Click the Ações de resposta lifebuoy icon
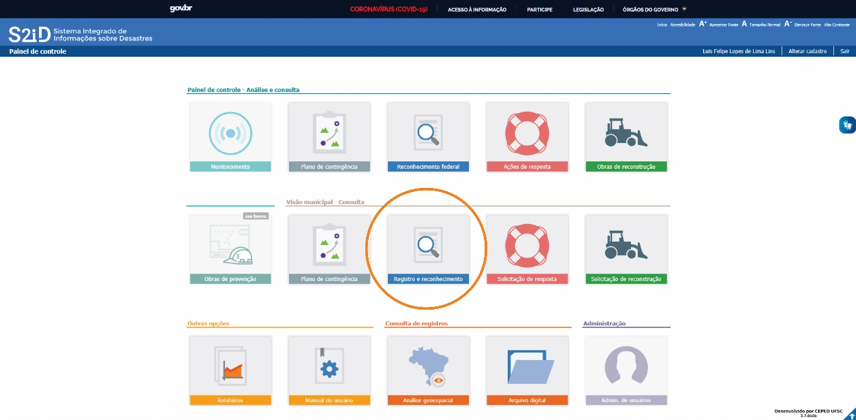 527,133
